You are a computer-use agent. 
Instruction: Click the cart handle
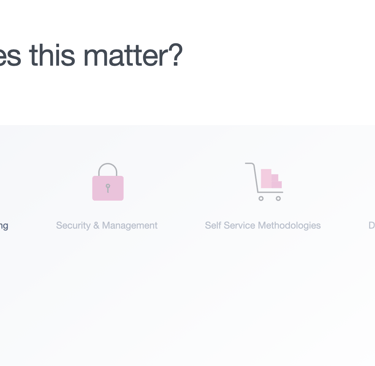click(x=250, y=164)
